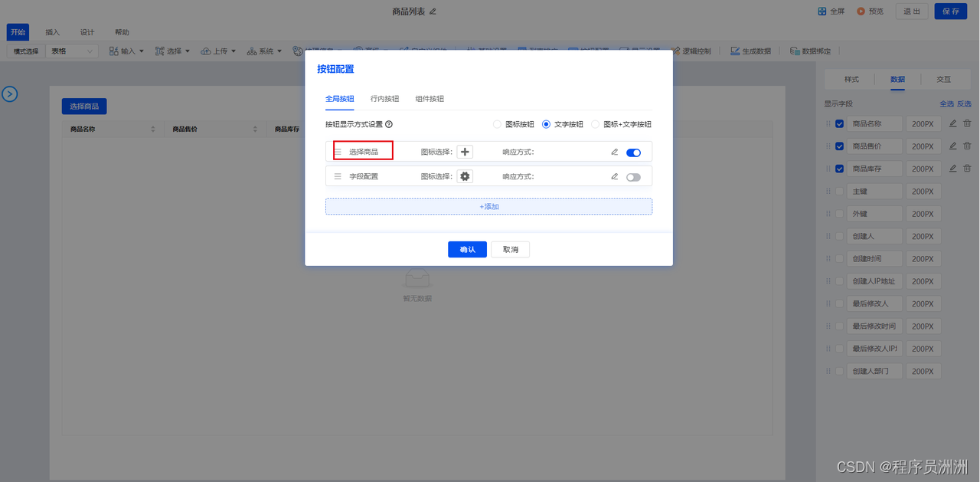Open the 系统 toolbar dropdown
This screenshot has height=482, width=980.
point(264,51)
